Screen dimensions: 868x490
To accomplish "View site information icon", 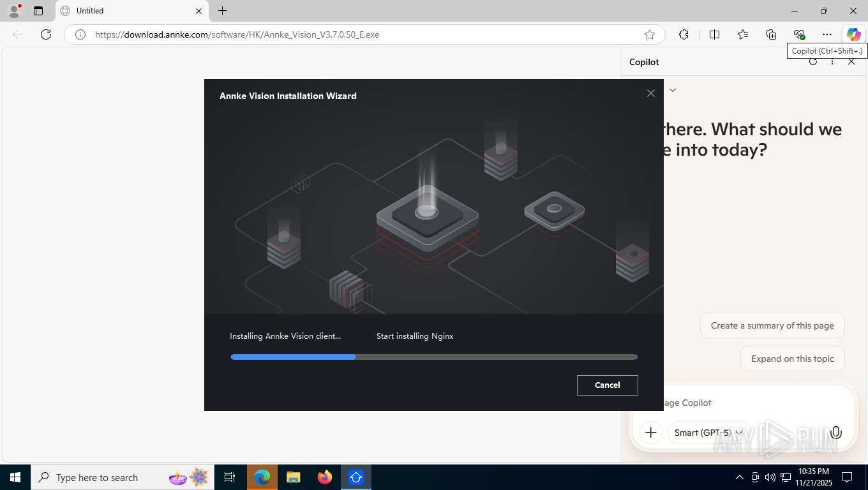I will [x=80, y=34].
